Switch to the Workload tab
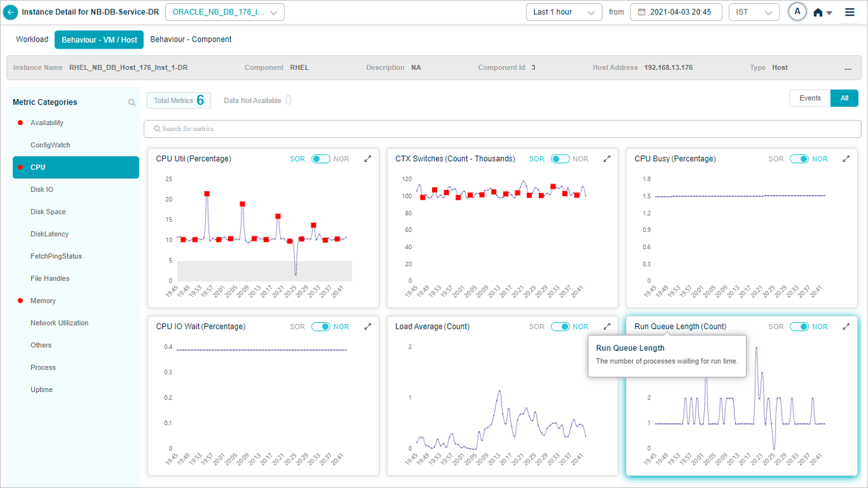Screen dimensions: 868x488 coord(32,40)
